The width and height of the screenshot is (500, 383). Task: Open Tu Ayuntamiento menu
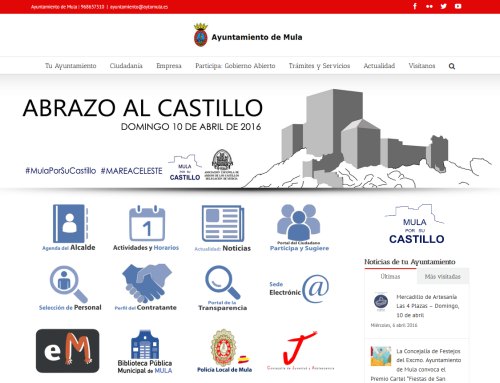click(71, 66)
